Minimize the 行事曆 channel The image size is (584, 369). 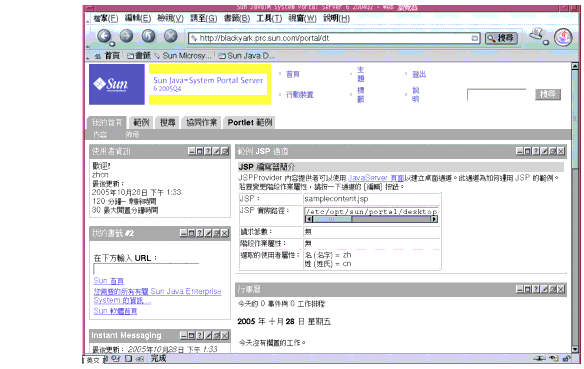click(520, 289)
